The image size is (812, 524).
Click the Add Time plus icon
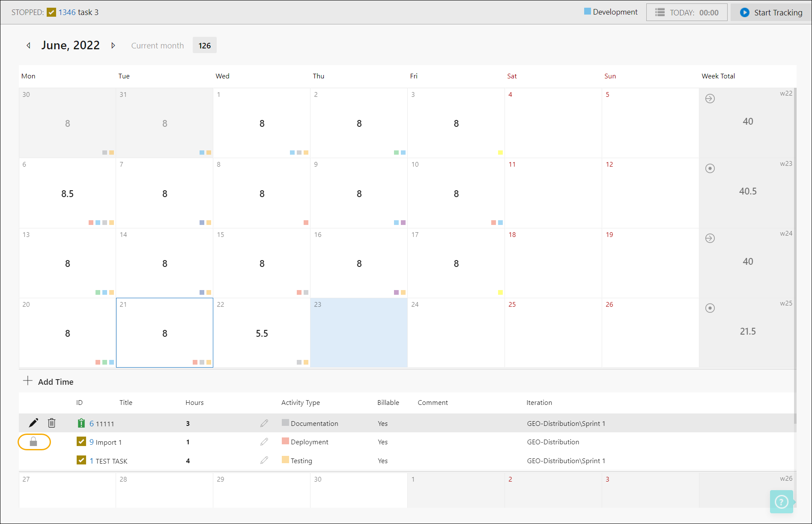point(28,381)
